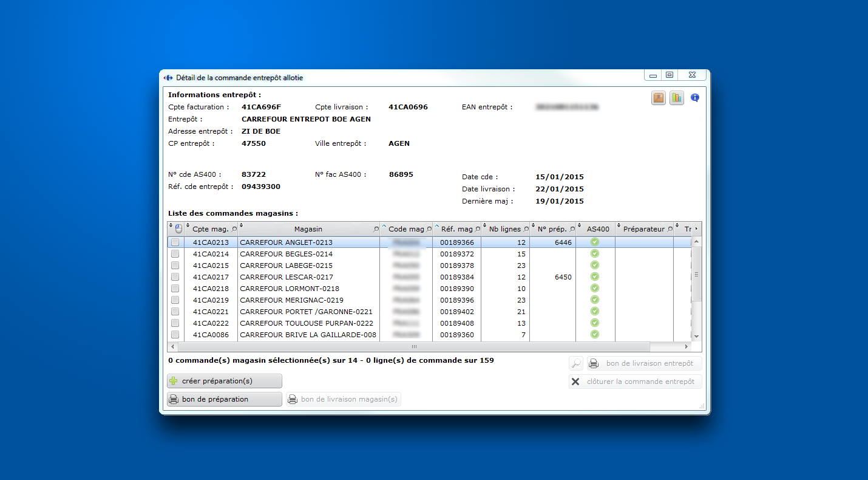Viewport: 868px width, 480px height.
Task: Click the Réf. mag cell 00189396
Action: click(x=457, y=300)
